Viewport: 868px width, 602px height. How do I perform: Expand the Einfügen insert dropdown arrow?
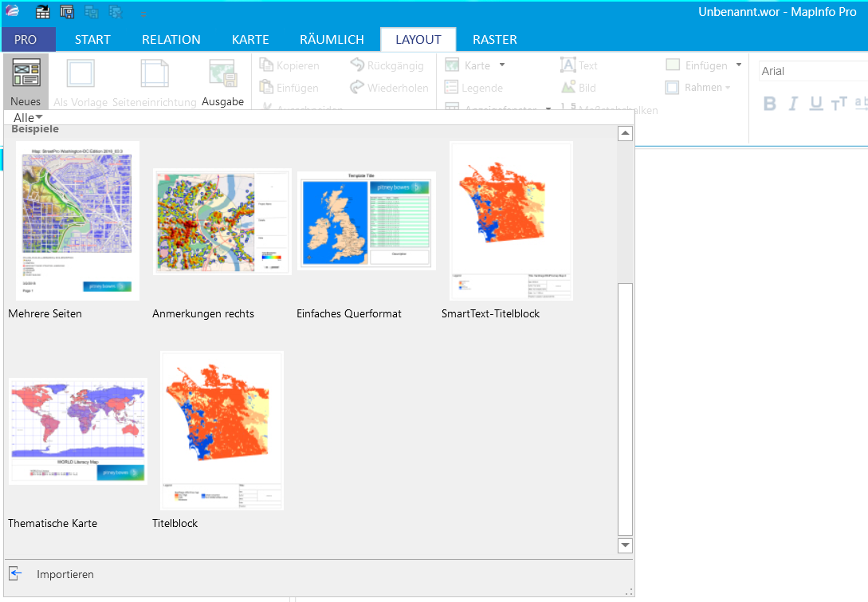pos(738,65)
